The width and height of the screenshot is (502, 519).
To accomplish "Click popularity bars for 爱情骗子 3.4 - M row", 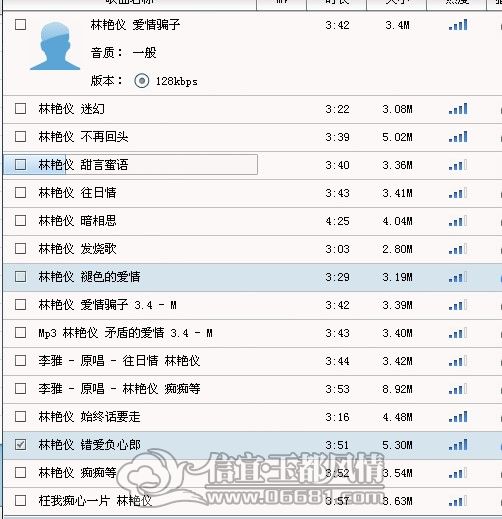I will [458, 305].
